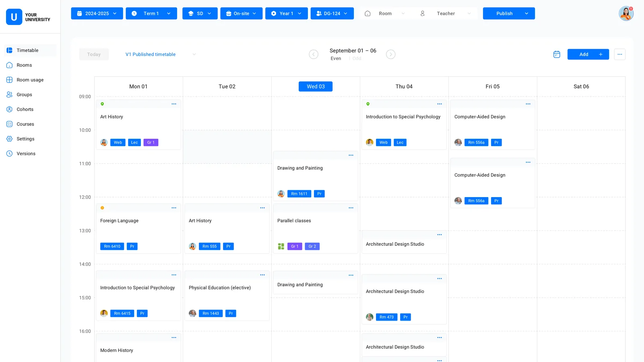644x362 pixels.
Task: Click the Gr 1 tag on Monday Art History
Action: 151,142
